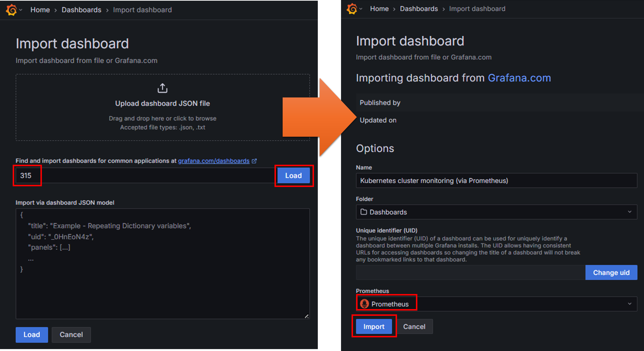This screenshot has width=644, height=351.
Task: Open Dashboards breadcrumb in right panel
Action: pyautogui.click(x=419, y=9)
